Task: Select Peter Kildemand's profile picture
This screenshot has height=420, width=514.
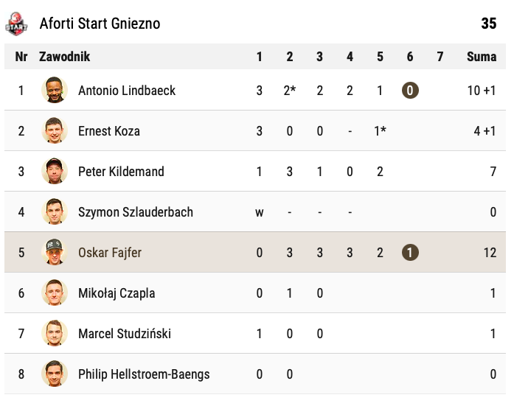Action: click(55, 172)
